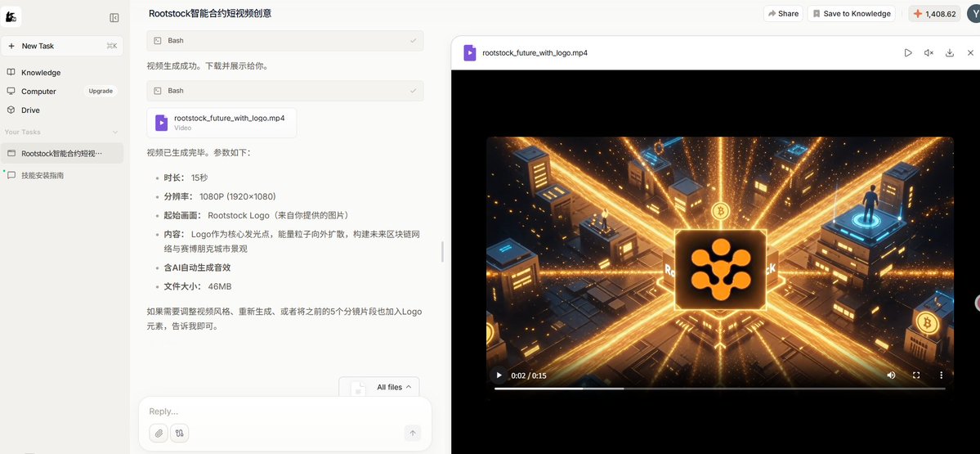The width and height of the screenshot is (980, 454).
Task: Click the chat icon beside 技能安装指南
Action: (x=11, y=175)
